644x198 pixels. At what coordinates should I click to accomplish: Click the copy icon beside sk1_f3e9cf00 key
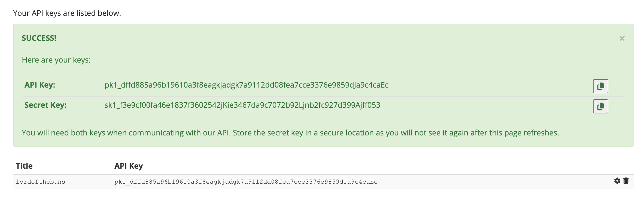click(600, 106)
